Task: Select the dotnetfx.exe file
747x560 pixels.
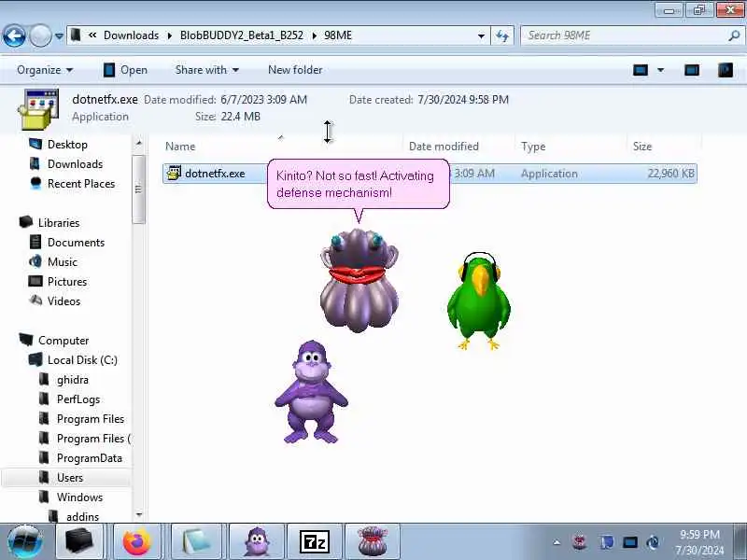Action: pos(430,174)
